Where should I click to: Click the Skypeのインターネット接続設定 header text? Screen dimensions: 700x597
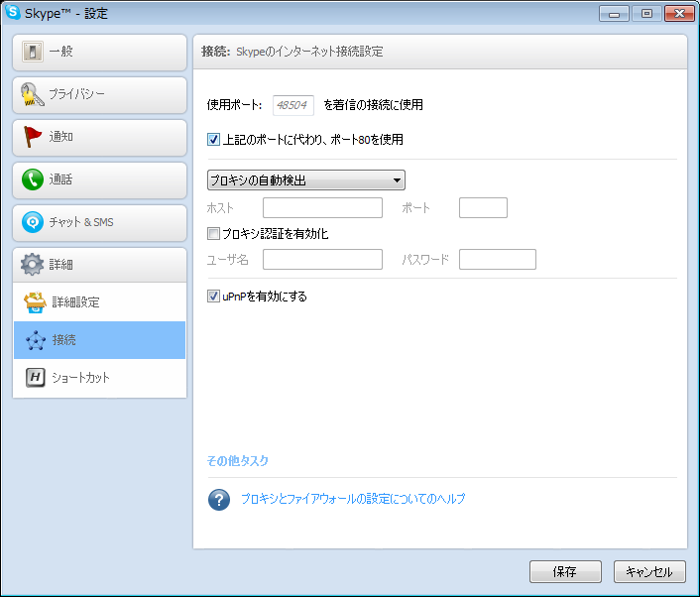coord(309,52)
